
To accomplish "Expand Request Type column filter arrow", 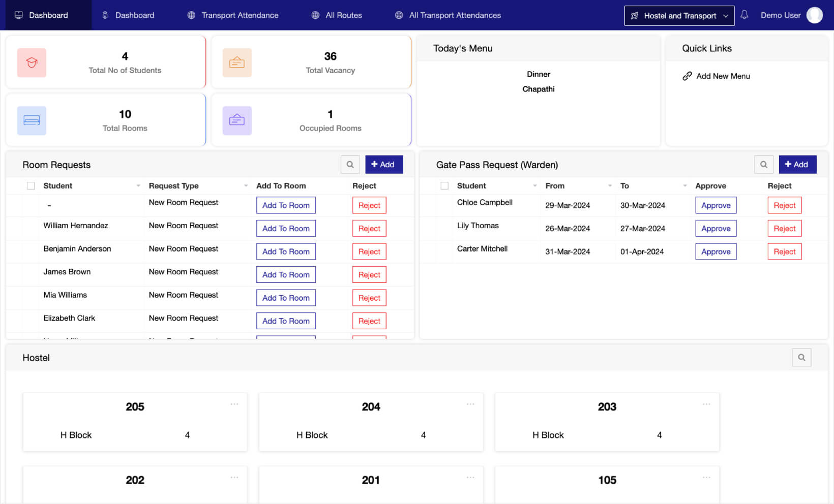I will 246,186.
